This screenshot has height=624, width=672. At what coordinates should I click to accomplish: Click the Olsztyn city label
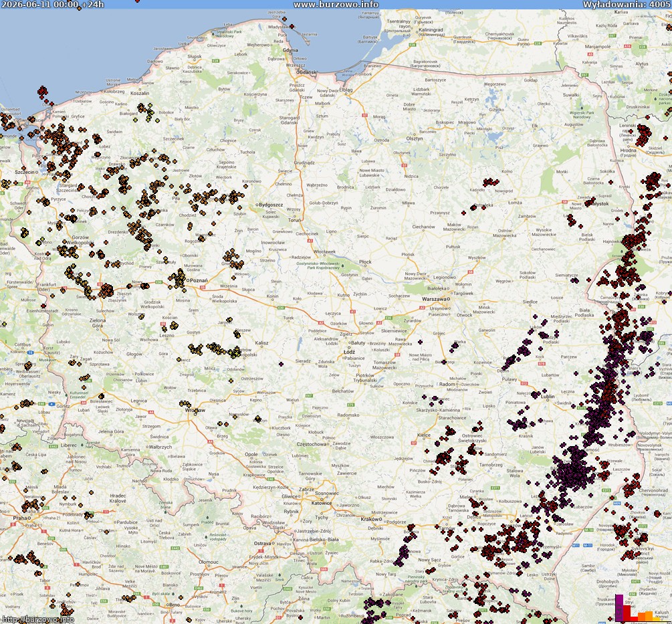[x=415, y=138]
